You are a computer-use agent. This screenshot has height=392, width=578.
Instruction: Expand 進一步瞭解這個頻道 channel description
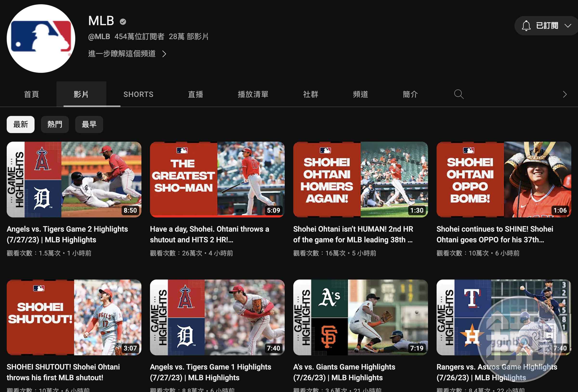click(x=127, y=54)
